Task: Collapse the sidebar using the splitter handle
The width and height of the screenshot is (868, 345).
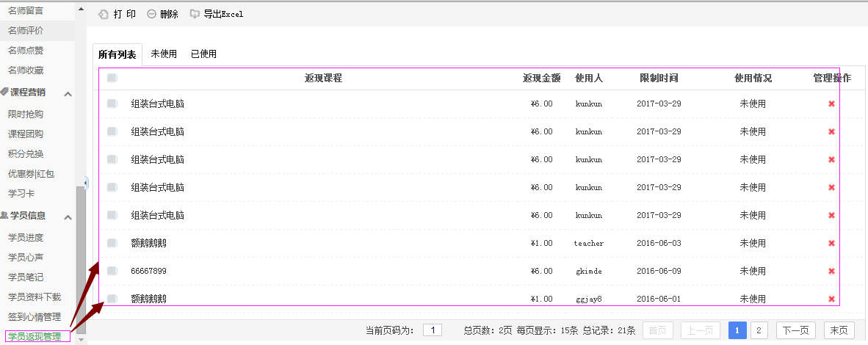Action: click(86, 183)
